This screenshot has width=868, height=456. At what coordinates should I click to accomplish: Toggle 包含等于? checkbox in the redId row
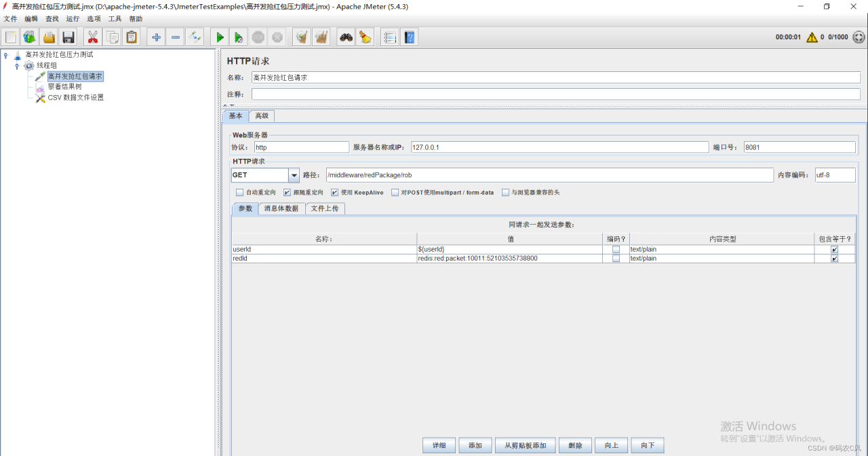835,259
